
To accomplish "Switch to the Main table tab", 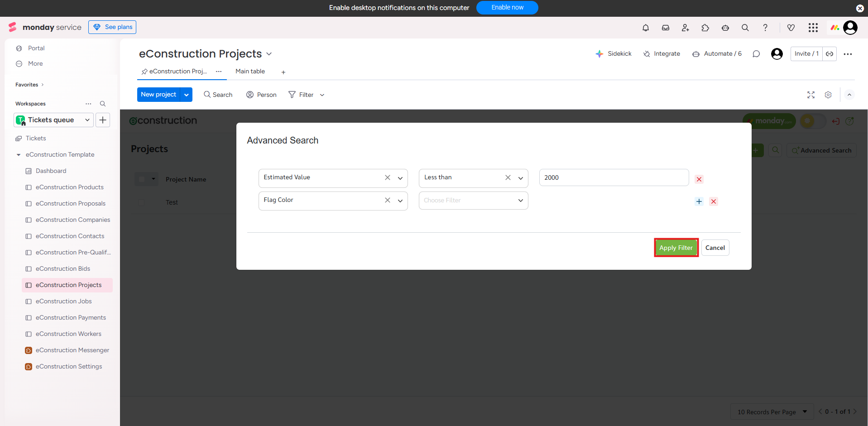I will click(250, 72).
